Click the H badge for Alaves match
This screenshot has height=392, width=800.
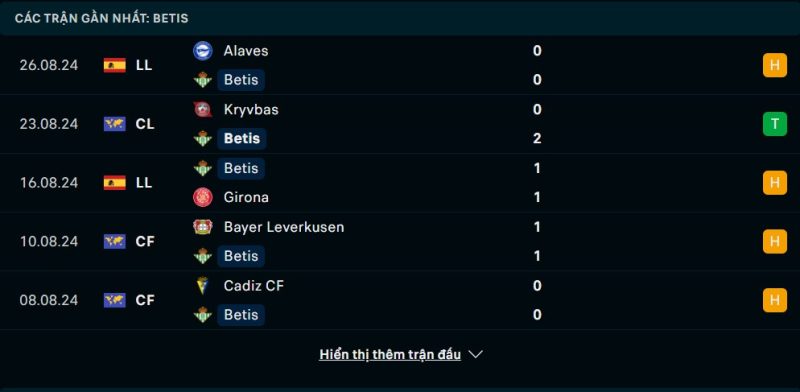(774, 65)
